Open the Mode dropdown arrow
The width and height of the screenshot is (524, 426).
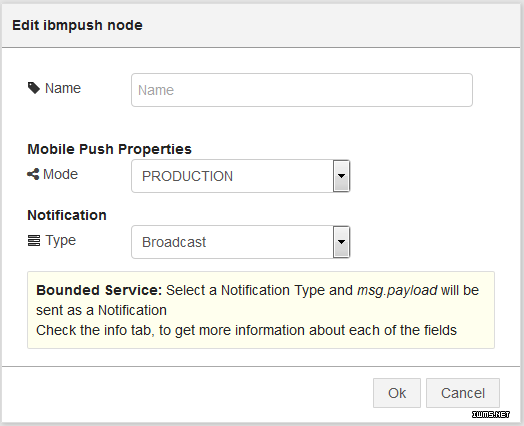point(341,176)
